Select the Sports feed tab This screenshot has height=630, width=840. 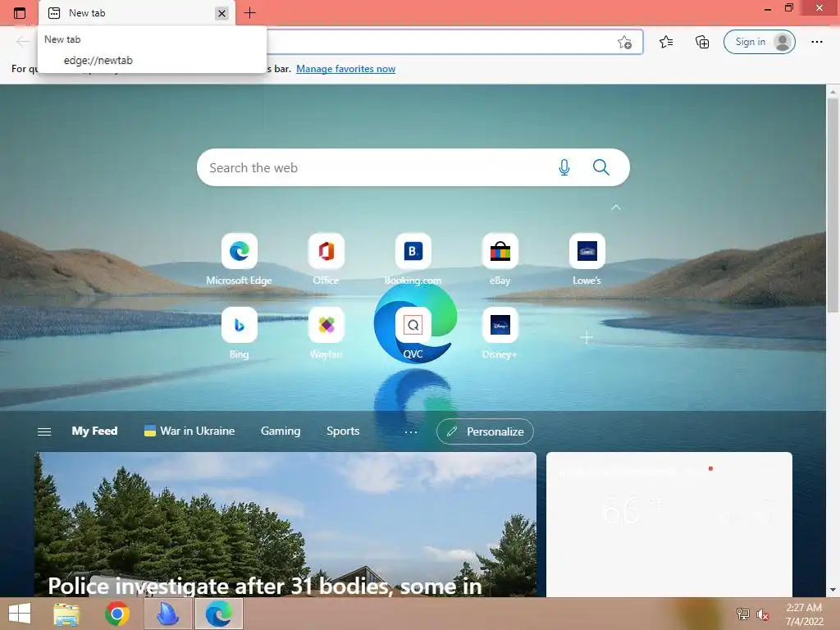[x=343, y=431]
